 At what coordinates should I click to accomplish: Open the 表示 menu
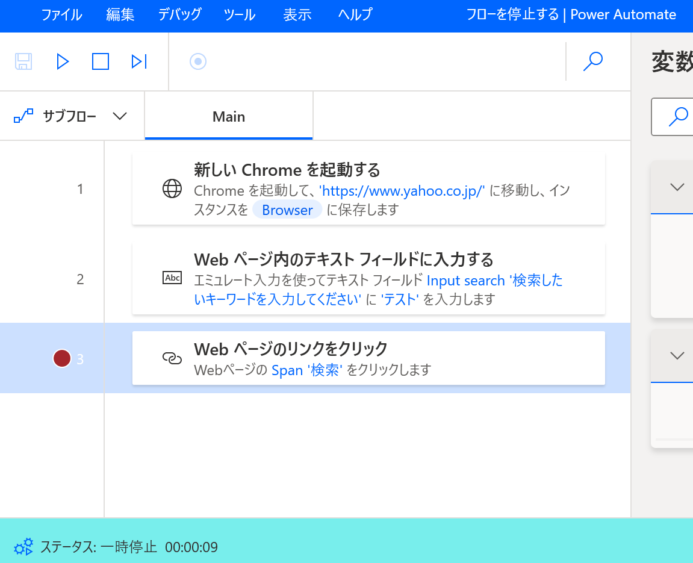click(x=297, y=15)
